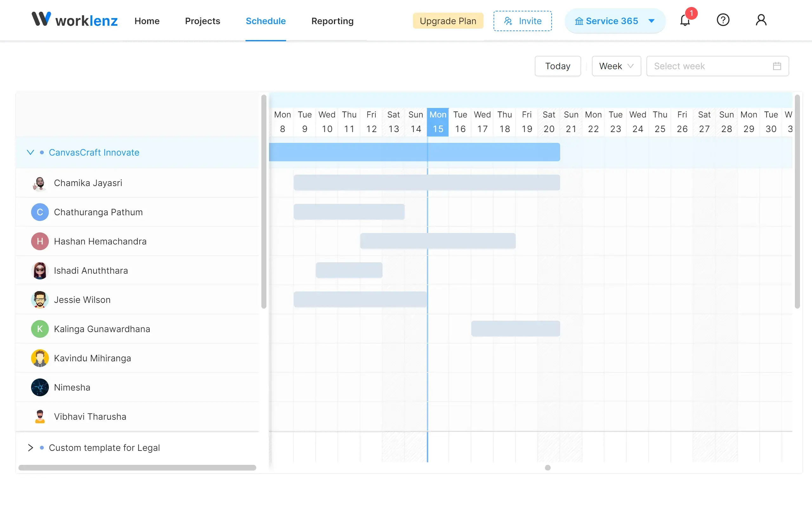
Task: Click Kavindu Mihiranga's avatar
Action: (x=40, y=358)
